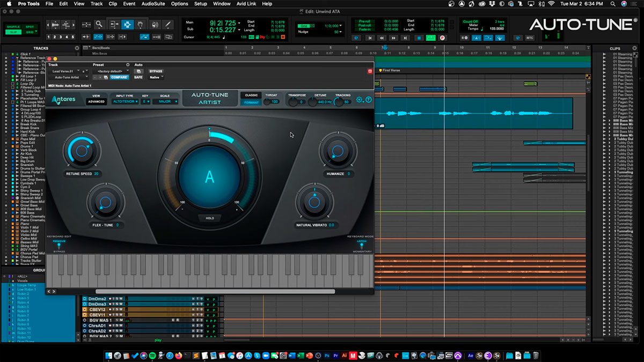Image resolution: width=644 pixels, height=362 pixels.
Task: Mute the CBEV12 track
Action: pos(121,309)
